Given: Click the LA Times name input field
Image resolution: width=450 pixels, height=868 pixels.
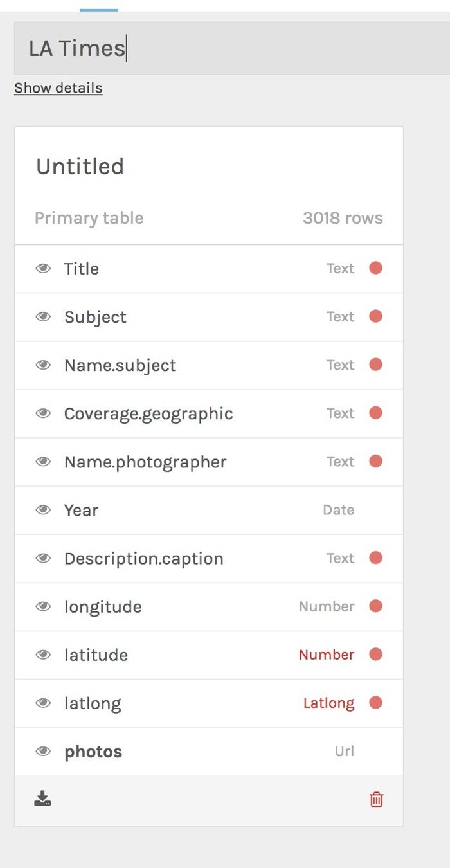Looking at the screenshot, I should 231,48.
